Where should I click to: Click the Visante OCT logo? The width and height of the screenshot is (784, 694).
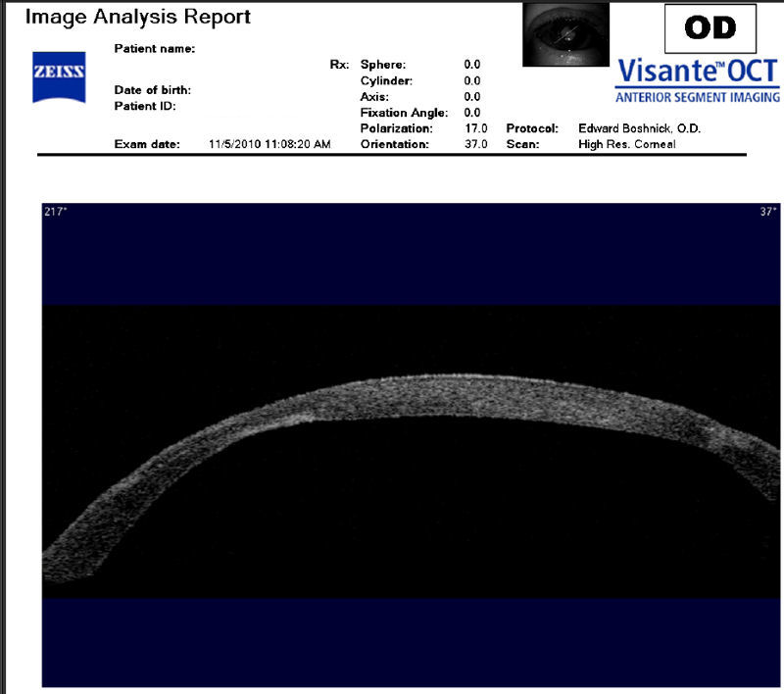(x=697, y=79)
